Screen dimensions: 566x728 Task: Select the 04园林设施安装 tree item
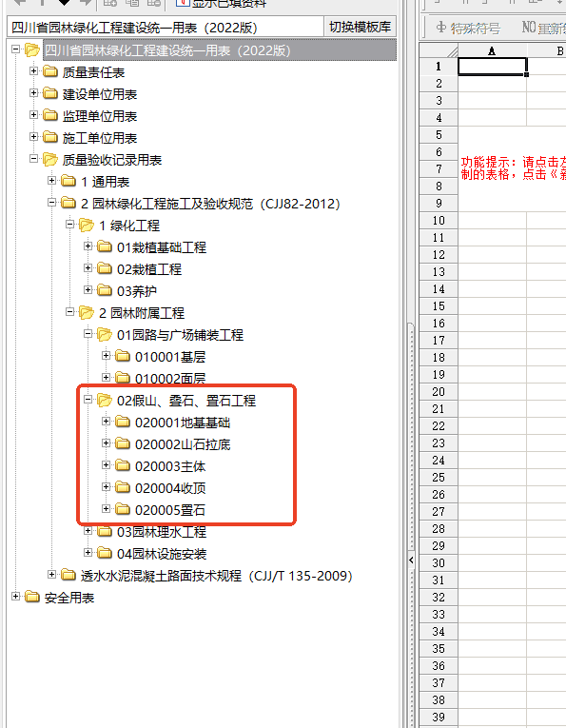tap(162, 554)
